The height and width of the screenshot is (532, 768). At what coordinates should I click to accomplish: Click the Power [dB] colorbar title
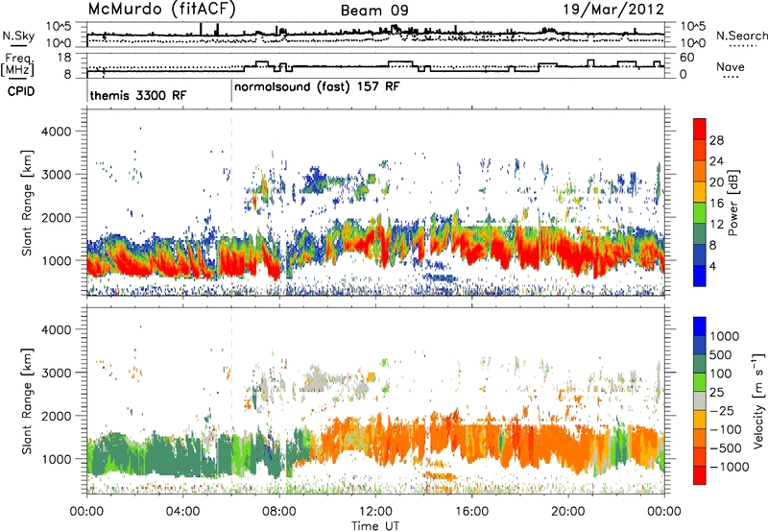point(733,203)
